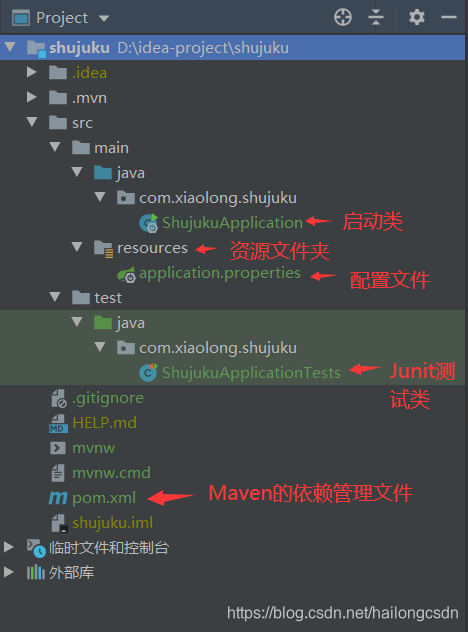This screenshot has width=468, height=632.
Task: Select the ShujukuApplicationTests class
Action: (251, 372)
